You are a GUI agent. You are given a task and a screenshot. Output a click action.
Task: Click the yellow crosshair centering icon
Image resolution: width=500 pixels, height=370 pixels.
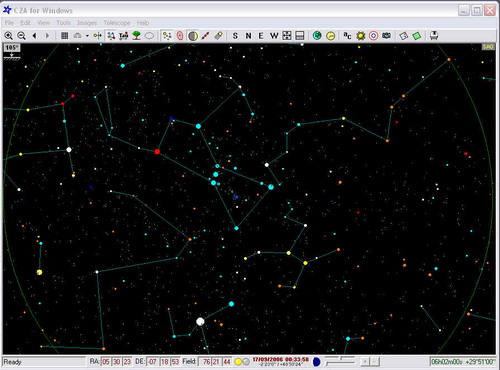98,36
